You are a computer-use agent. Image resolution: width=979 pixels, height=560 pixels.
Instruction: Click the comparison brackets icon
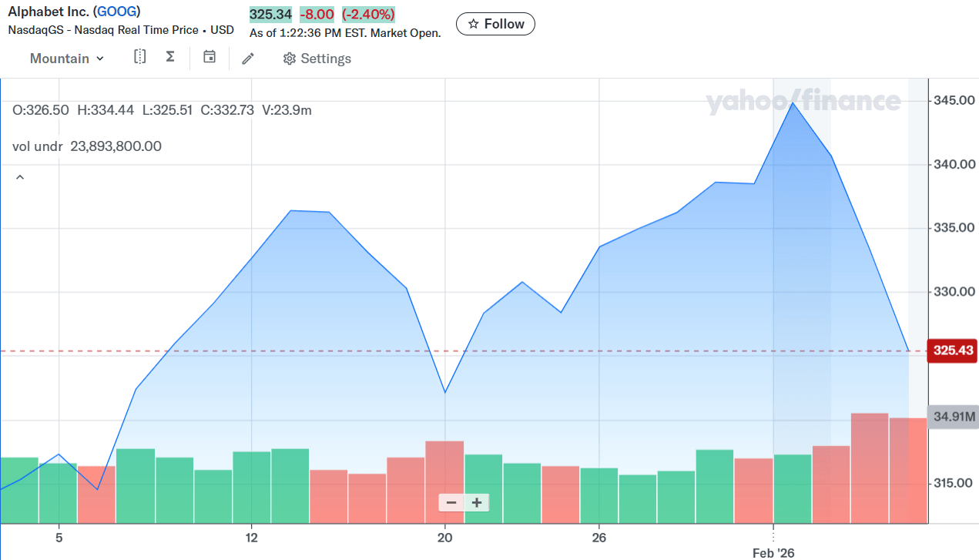point(139,57)
